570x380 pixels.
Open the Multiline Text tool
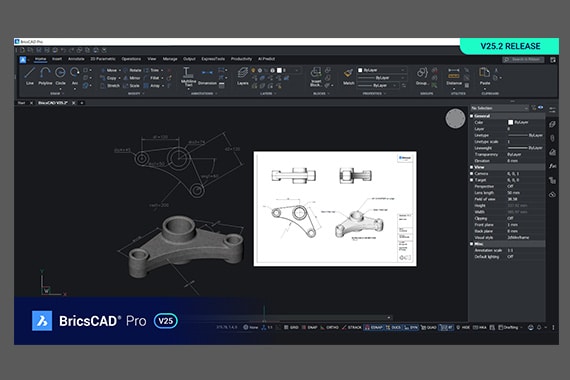pos(188,77)
